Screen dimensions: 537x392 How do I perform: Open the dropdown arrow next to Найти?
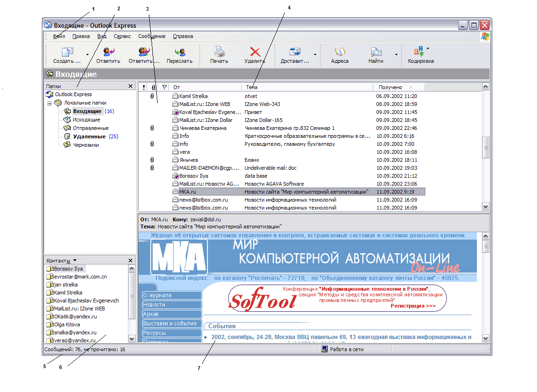point(396,54)
